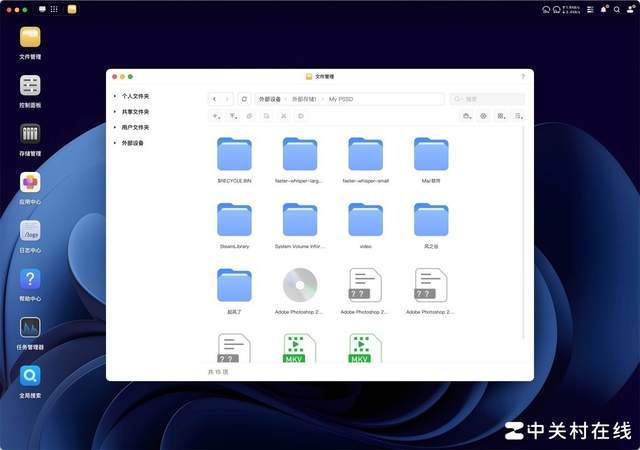This screenshot has height=450, width=640.
Task: Open the new item plus dropdown
Action: pos(216,116)
